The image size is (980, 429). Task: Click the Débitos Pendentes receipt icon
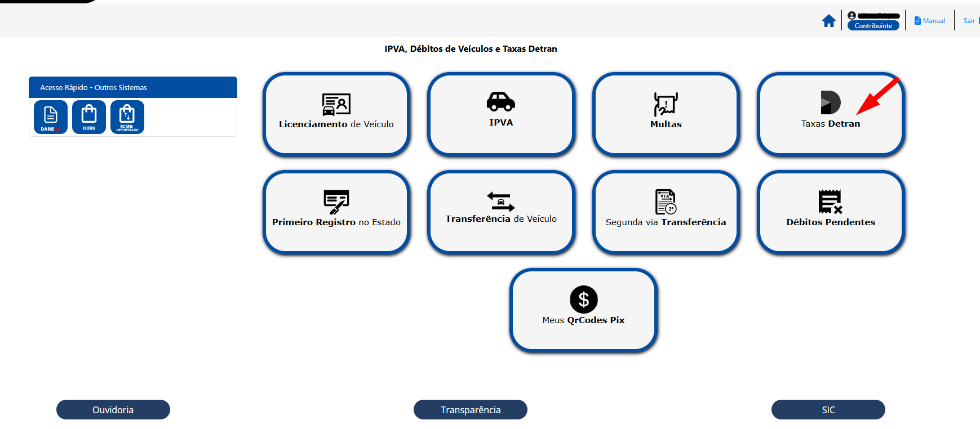(x=831, y=202)
